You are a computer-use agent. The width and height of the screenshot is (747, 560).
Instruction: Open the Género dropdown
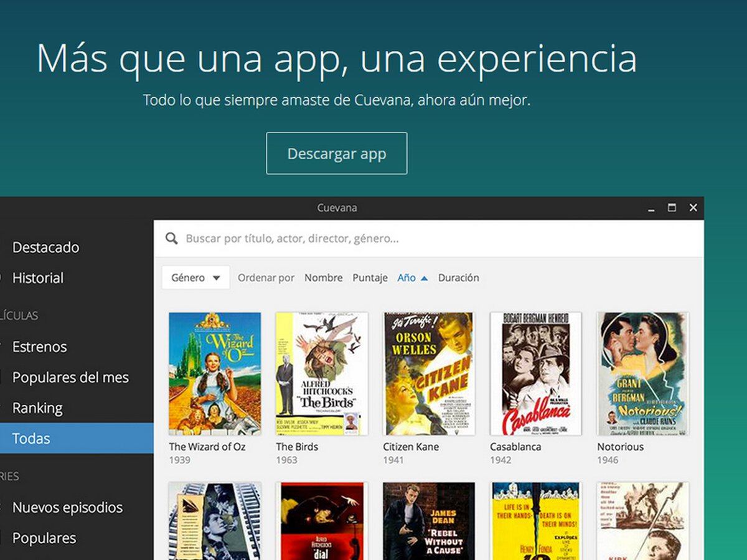[x=195, y=278]
